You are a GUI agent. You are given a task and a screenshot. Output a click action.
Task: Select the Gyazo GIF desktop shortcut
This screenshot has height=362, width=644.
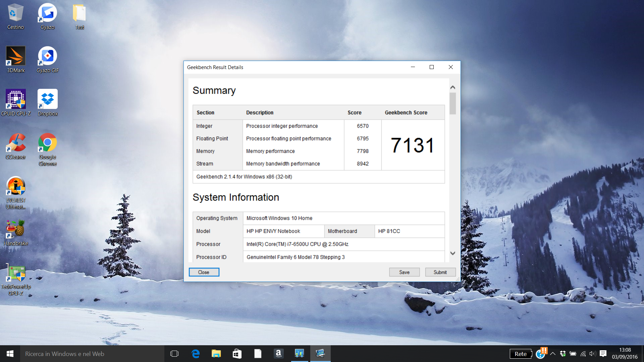click(47, 60)
